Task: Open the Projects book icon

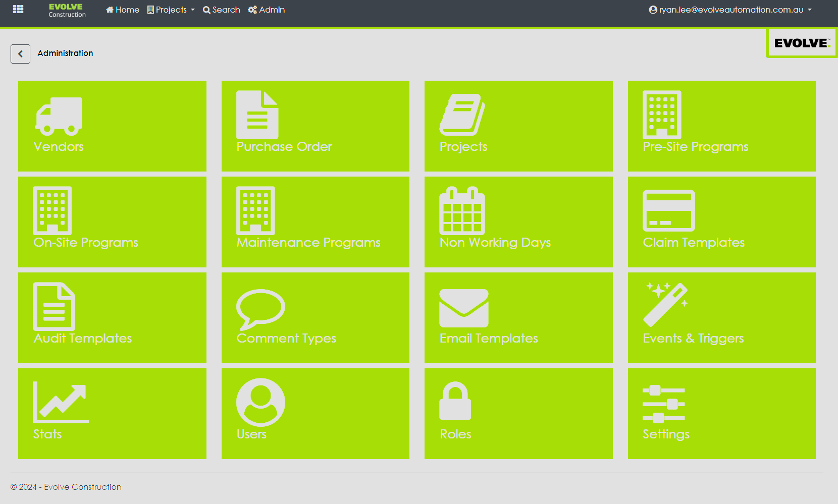Action: 462,115
